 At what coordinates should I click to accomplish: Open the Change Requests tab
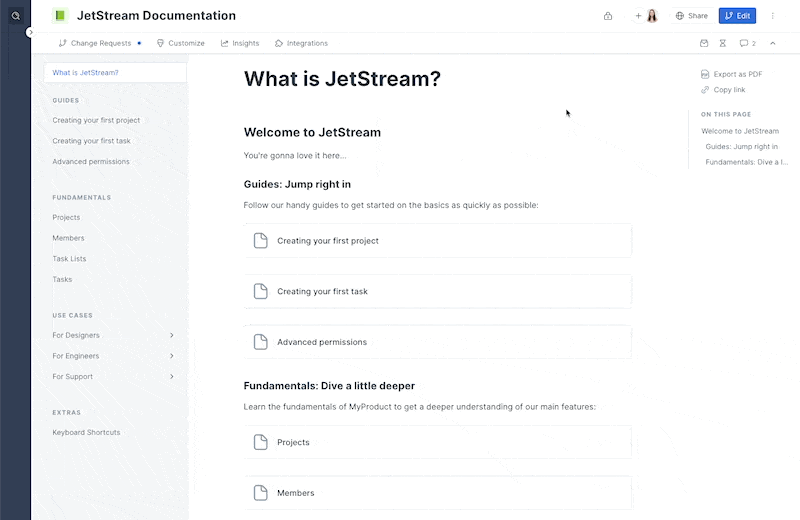point(95,43)
